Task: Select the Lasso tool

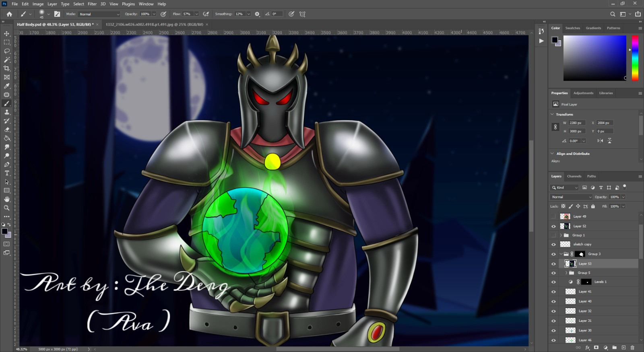Action: pyautogui.click(x=7, y=51)
